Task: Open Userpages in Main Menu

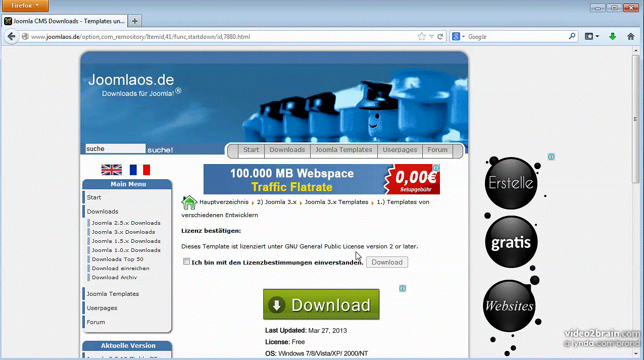Action: (102, 308)
